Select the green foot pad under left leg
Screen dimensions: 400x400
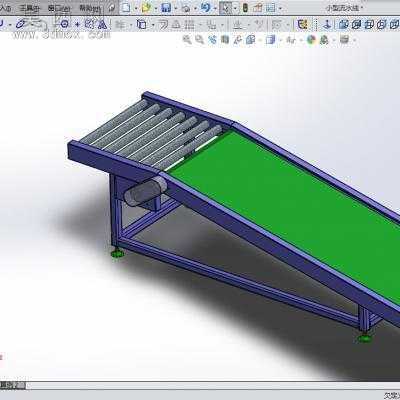coord(117,254)
